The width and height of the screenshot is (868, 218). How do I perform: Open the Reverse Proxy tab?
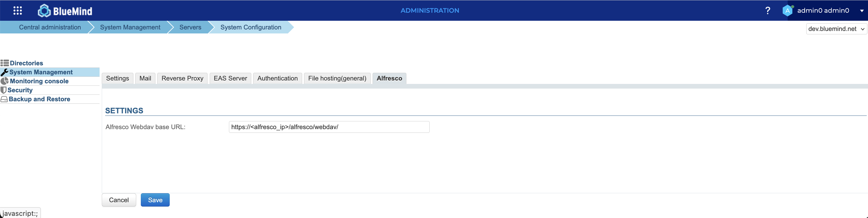pos(182,78)
